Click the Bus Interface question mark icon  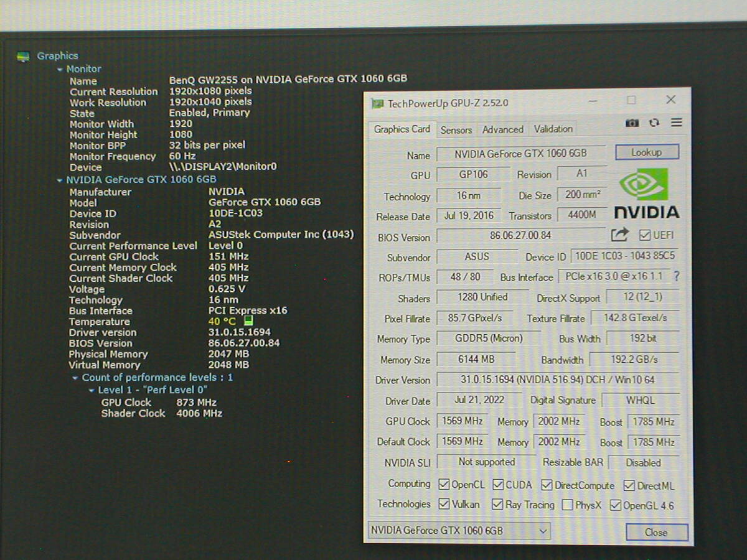[x=677, y=276]
